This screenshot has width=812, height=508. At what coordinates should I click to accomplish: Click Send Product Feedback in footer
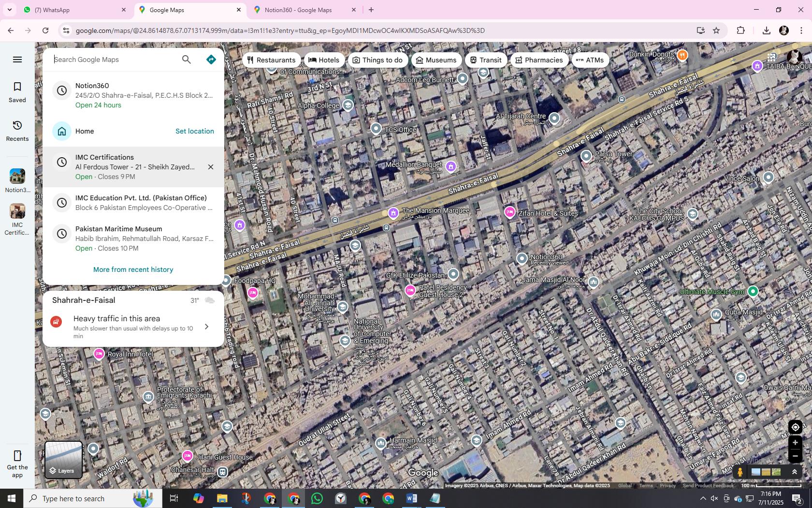pos(708,485)
